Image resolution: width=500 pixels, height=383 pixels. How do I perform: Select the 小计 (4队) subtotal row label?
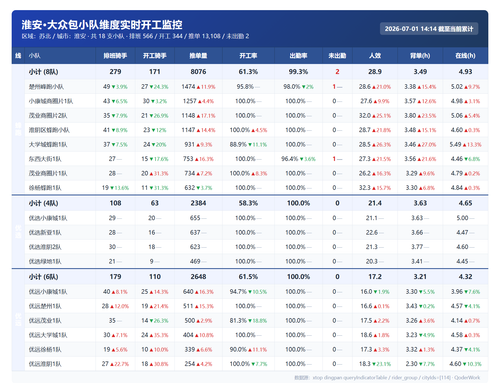(x=43, y=203)
